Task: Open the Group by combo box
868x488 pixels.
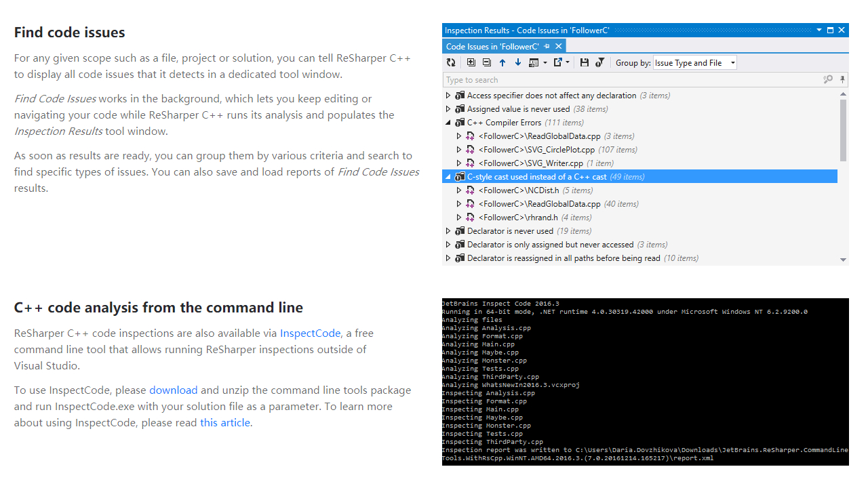Action: [694, 62]
